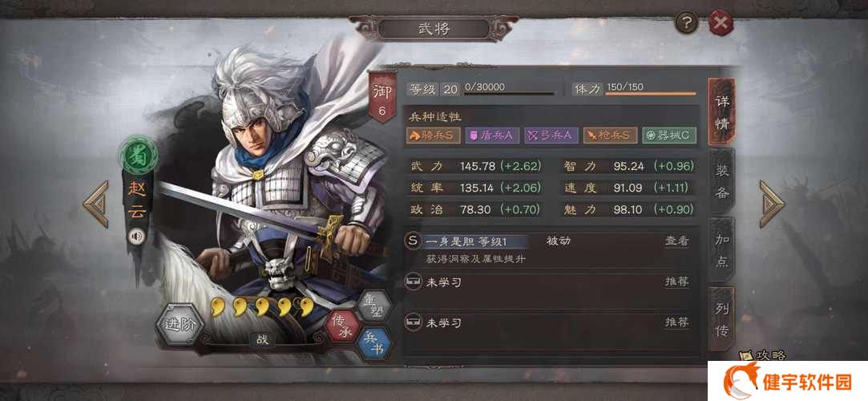868x401 pixels.
Task: Go to previous general with left arrow
Action: pyautogui.click(x=95, y=205)
